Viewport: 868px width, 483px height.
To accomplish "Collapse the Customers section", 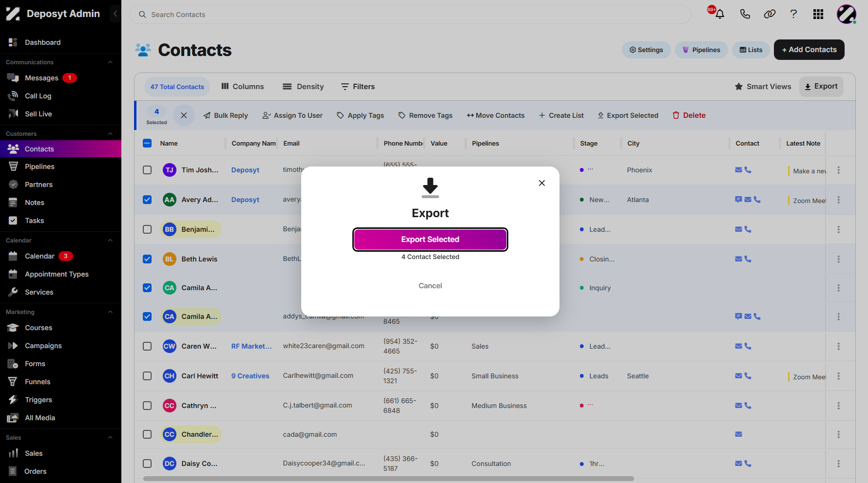I will click(110, 134).
